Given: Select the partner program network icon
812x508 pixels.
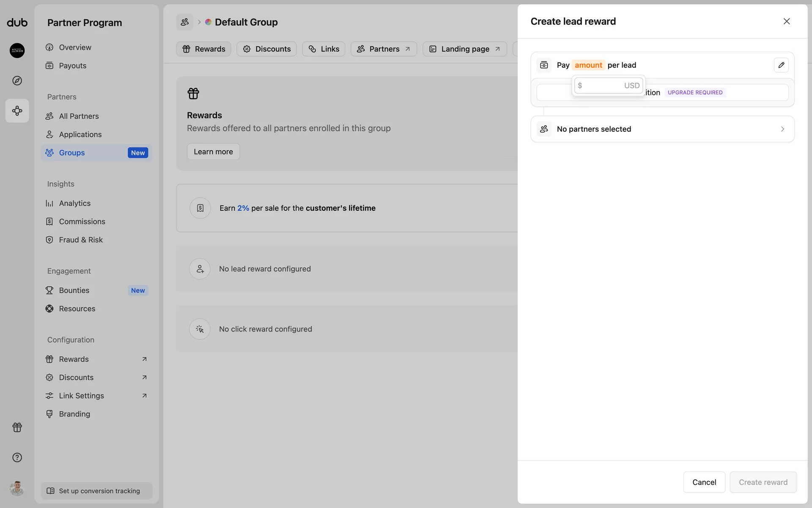Looking at the screenshot, I should [17, 111].
